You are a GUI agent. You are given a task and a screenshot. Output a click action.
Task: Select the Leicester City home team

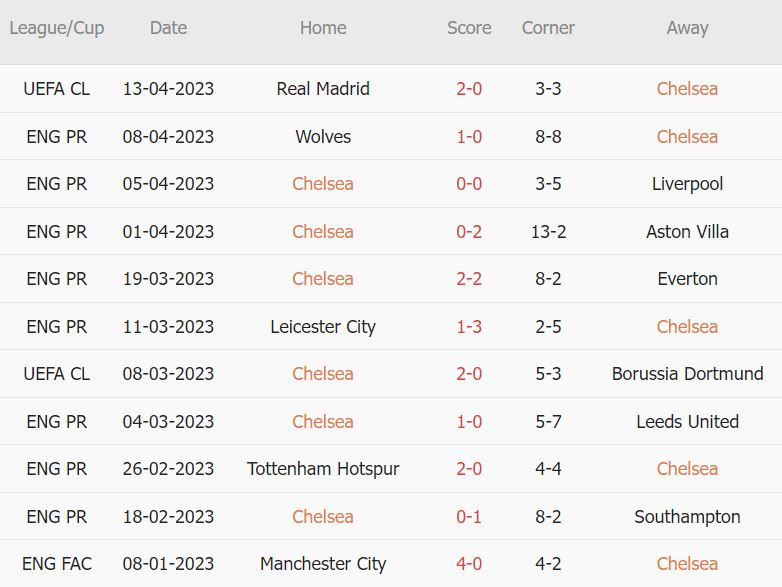pos(323,327)
